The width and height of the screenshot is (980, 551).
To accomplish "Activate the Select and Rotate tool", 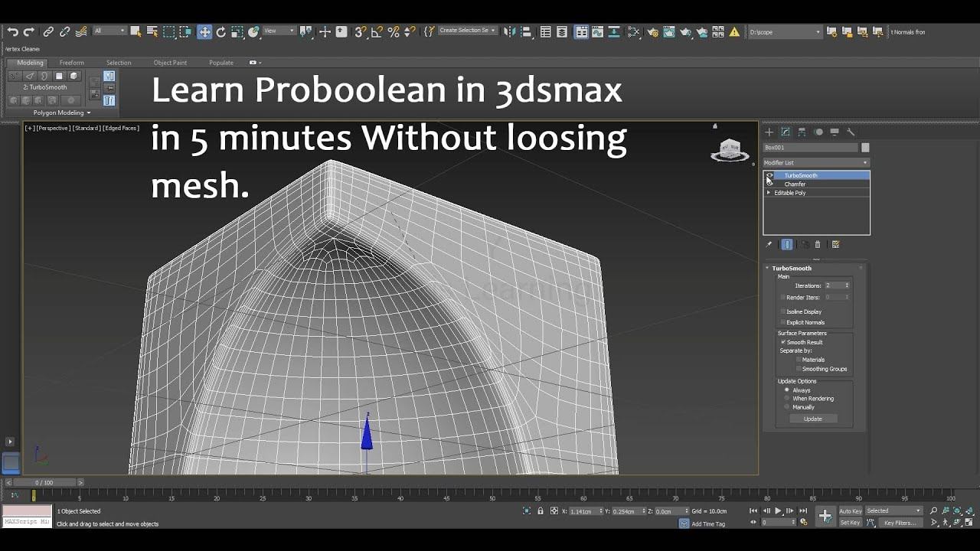I will click(x=221, y=31).
